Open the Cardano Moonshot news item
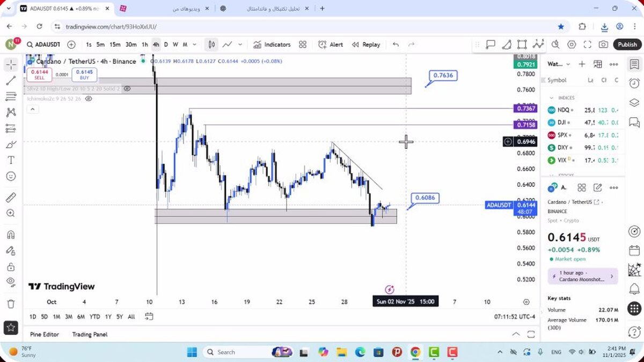 tap(583, 276)
